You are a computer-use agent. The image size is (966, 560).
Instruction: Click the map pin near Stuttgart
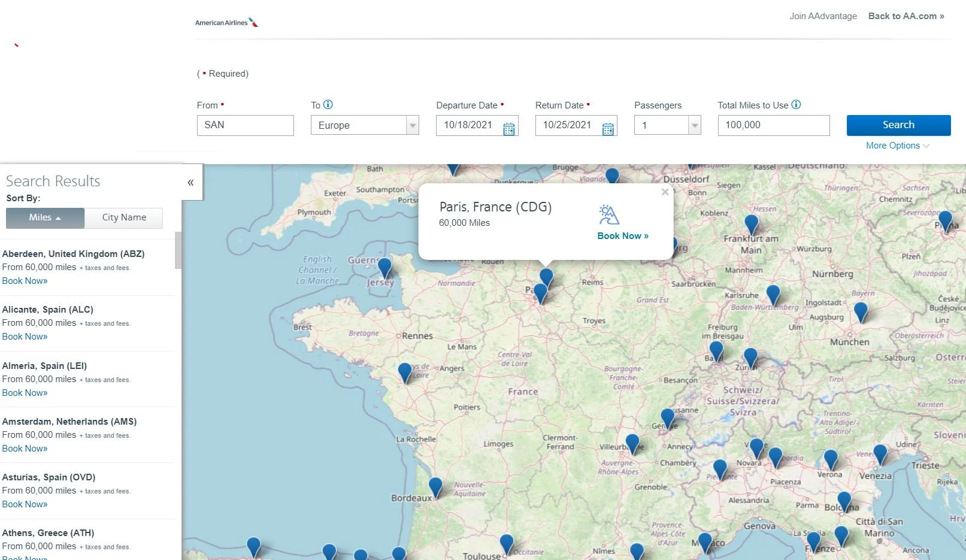773,295
